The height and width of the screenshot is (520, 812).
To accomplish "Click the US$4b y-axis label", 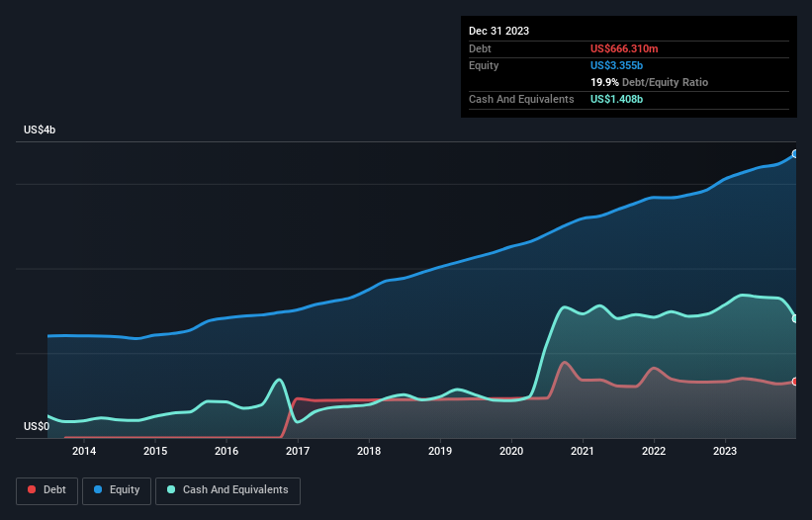I will [x=40, y=130].
